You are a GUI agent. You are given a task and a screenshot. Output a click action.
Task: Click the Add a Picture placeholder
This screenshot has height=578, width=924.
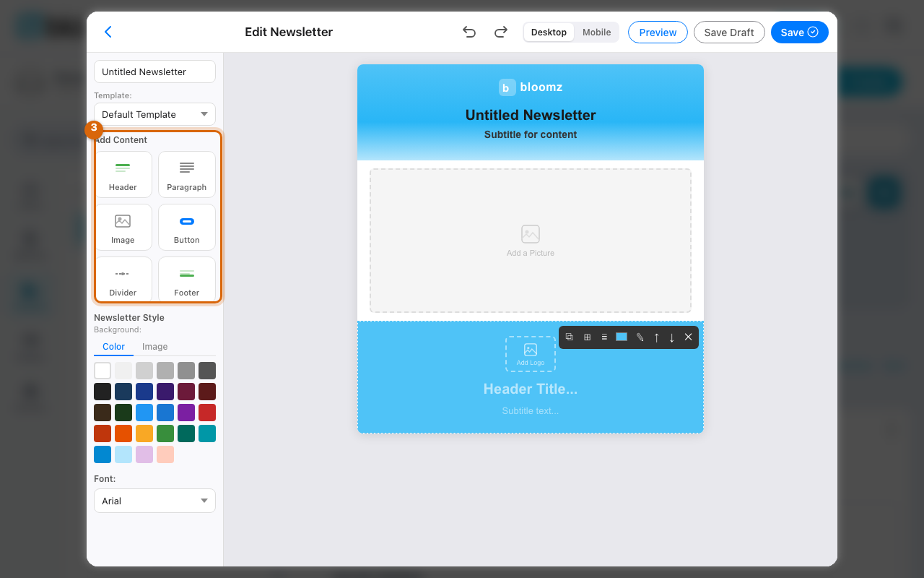[531, 241]
